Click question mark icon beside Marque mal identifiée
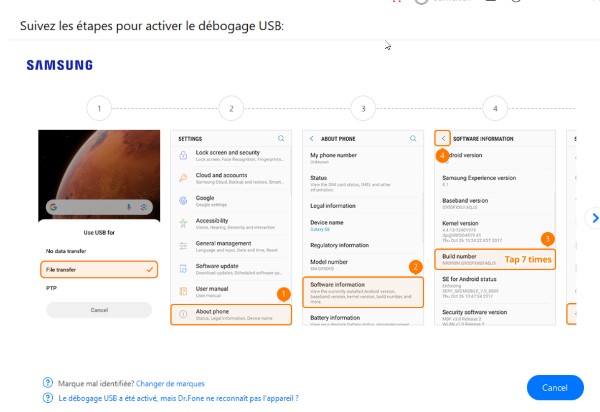The height and width of the screenshot is (412, 600). (x=48, y=383)
